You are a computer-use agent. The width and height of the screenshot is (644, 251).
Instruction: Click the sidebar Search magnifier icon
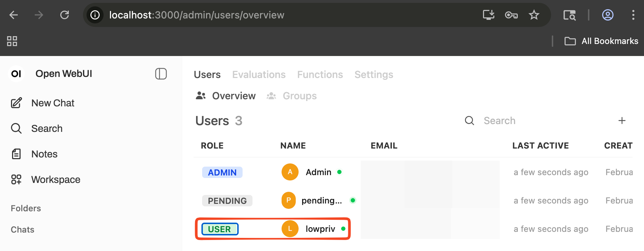[x=16, y=128]
